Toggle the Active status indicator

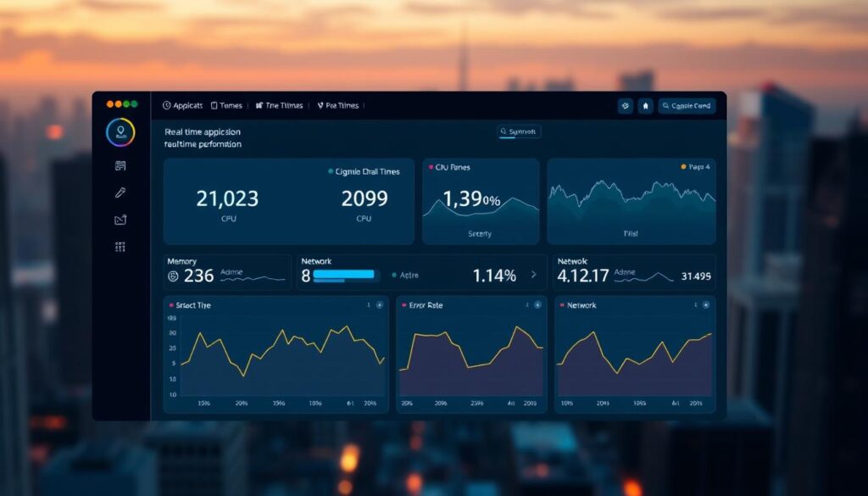click(395, 273)
